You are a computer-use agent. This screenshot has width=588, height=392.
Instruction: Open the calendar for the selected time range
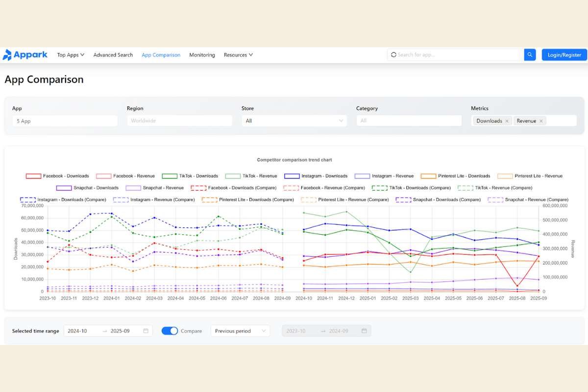(x=145, y=331)
